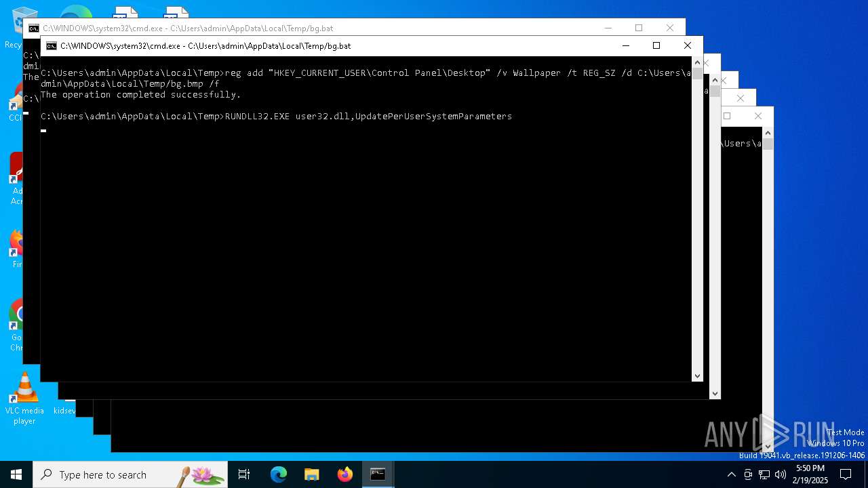Image resolution: width=868 pixels, height=488 pixels.
Task: Open the front cmd.exe window system menu icon
Action: point(52,46)
